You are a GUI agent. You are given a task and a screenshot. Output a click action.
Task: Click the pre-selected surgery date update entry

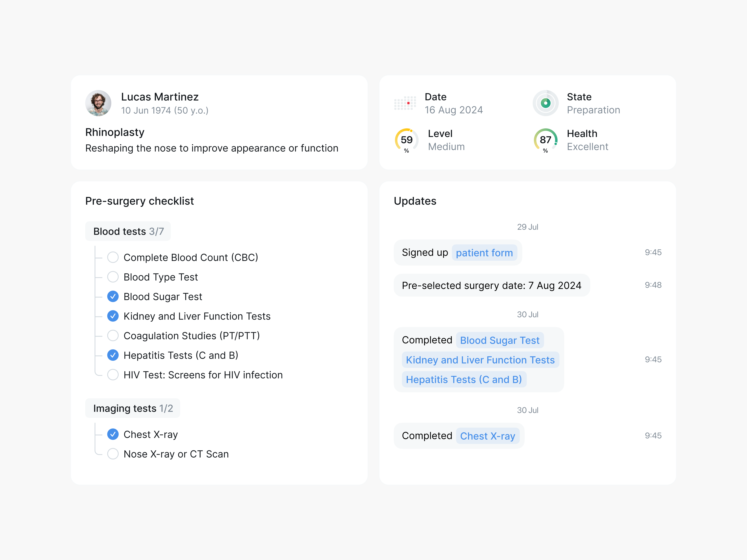[x=491, y=285]
